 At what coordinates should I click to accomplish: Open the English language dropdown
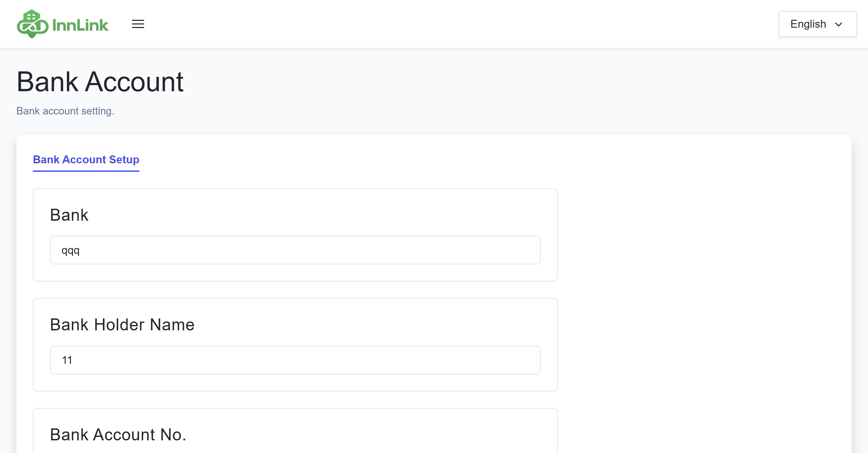tap(817, 24)
